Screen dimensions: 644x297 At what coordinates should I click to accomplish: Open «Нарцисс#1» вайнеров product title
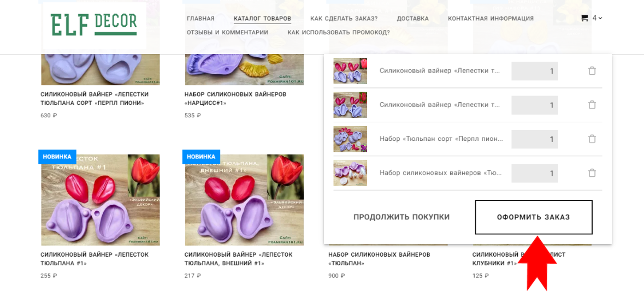(236, 99)
